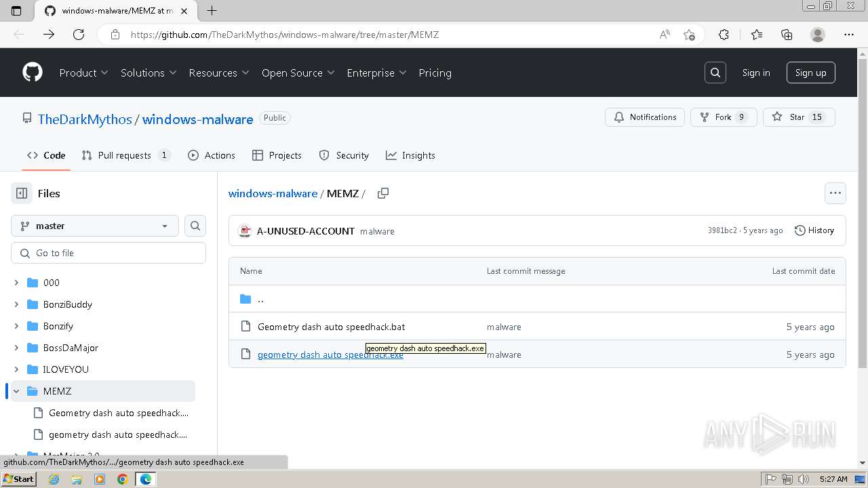868x488 pixels.
Task: Collapse the MEMZ folder chevron
Action: 17,391
